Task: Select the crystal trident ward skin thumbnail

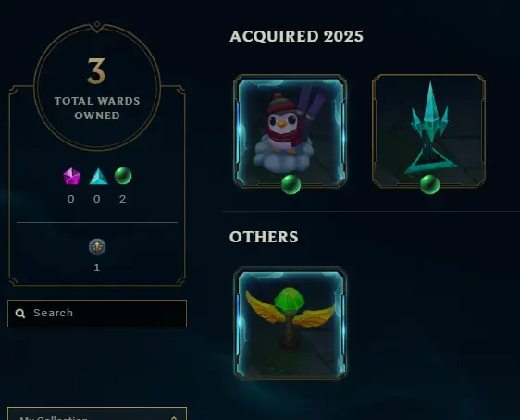Action: click(x=428, y=131)
